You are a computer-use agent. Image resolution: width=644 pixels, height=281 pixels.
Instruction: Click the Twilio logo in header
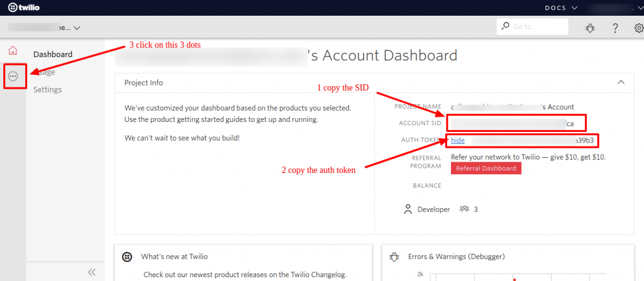click(24, 8)
